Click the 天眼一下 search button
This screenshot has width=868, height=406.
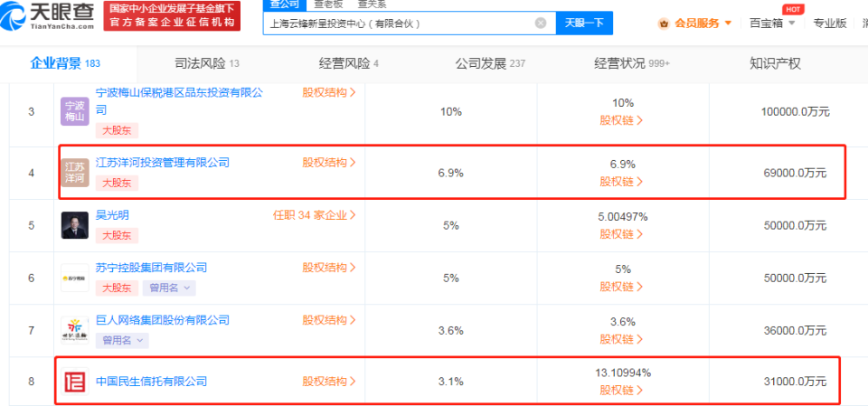(x=583, y=23)
